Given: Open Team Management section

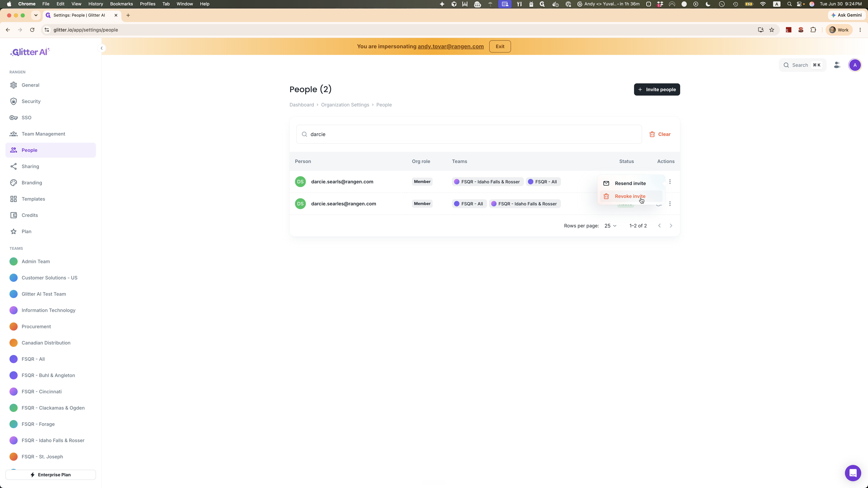Looking at the screenshot, I should (x=51, y=134).
